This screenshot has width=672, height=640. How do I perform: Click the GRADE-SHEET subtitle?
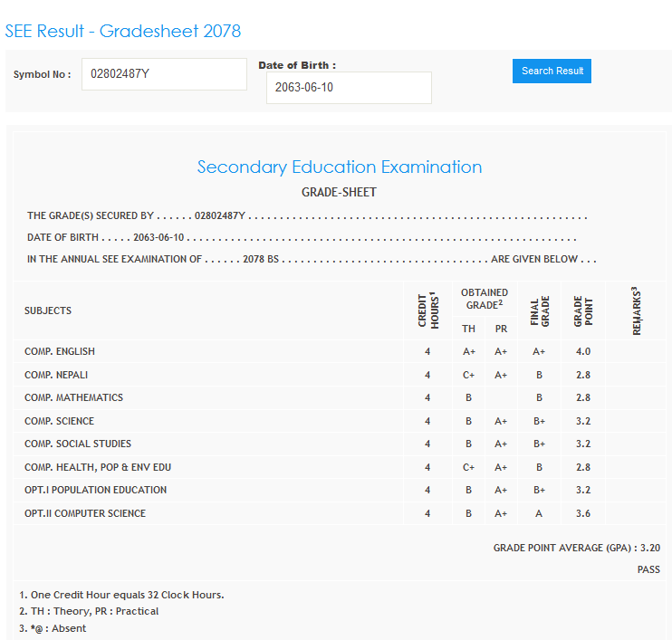click(339, 192)
